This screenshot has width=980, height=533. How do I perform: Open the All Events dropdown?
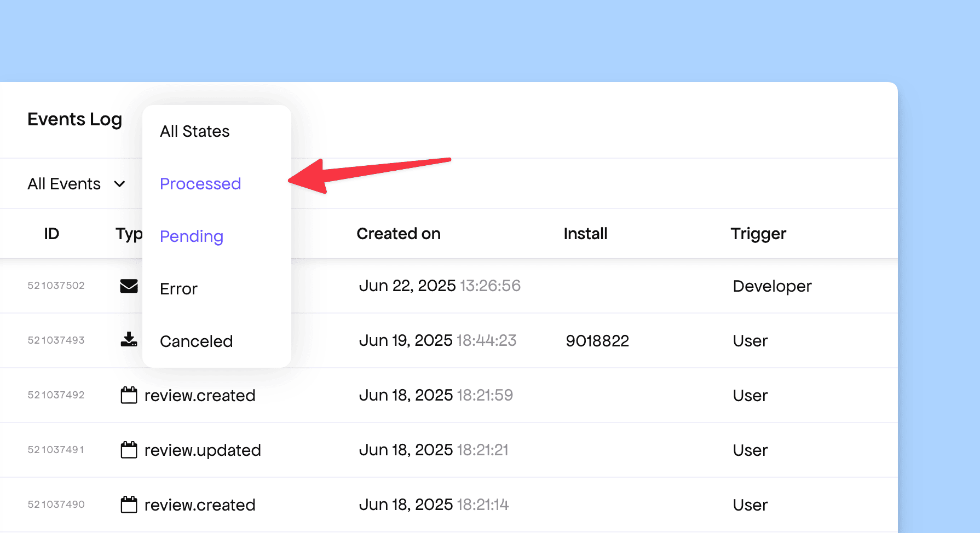pyautogui.click(x=77, y=184)
